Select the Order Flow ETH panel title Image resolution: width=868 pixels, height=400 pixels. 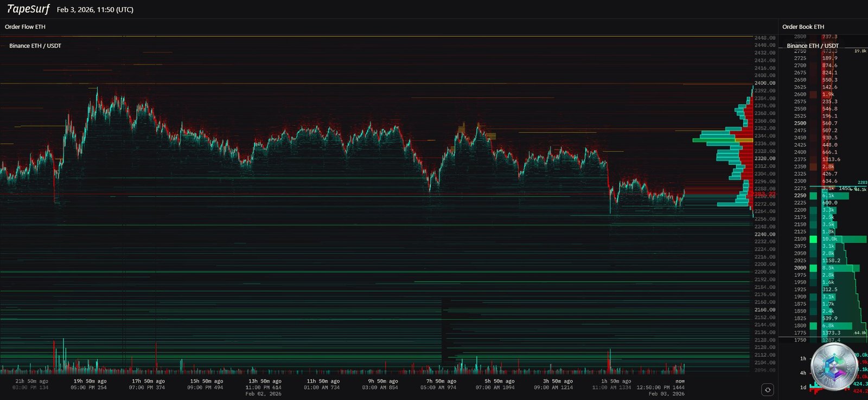(25, 27)
